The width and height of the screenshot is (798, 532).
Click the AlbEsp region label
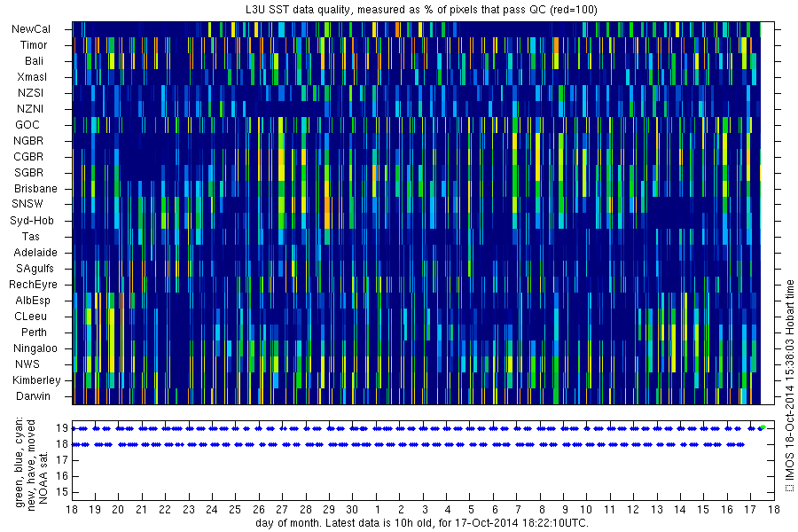point(33,301)
